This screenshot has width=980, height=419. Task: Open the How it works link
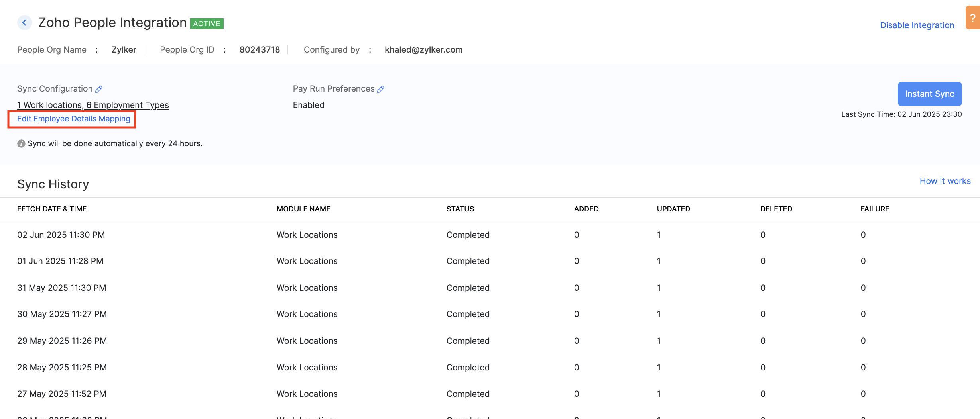click(945, 181)
